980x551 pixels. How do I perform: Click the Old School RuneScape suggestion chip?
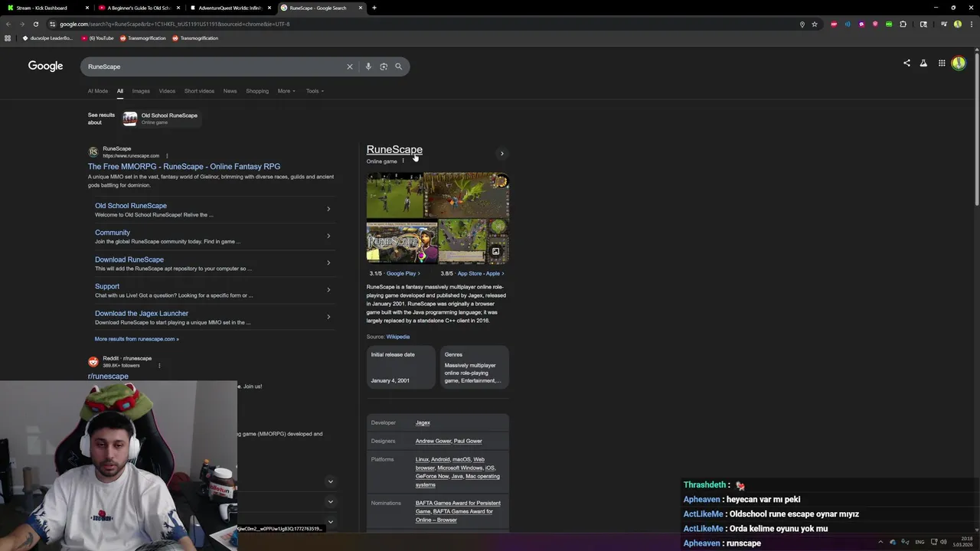161,119
